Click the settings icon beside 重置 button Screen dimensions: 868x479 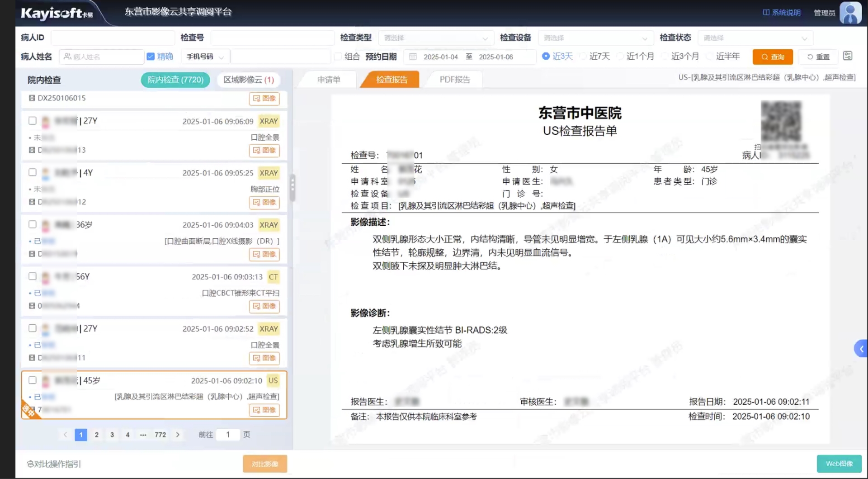click(848, 56)
